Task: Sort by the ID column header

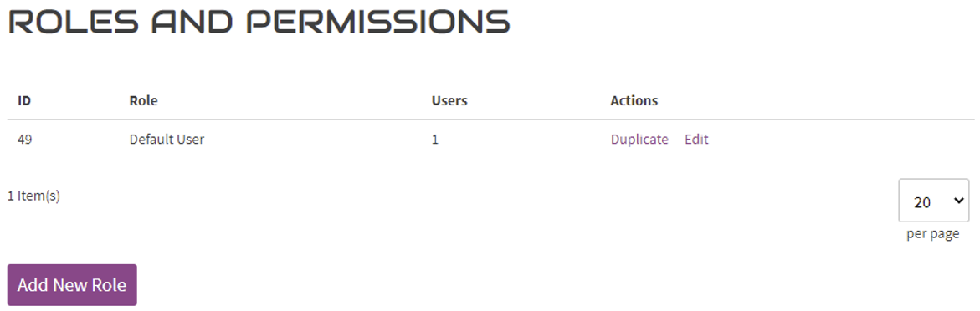Action: 24,100
